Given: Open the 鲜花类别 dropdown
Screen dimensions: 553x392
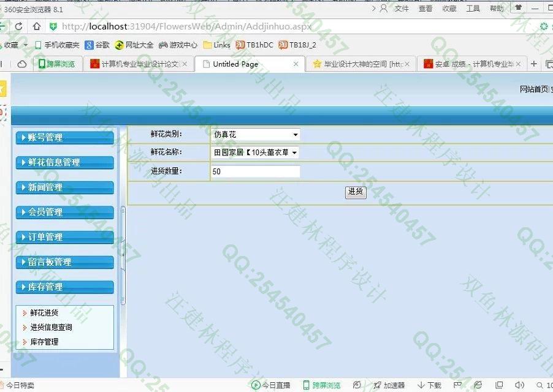Looking at the screenshot, I should (x=254, y=134).
